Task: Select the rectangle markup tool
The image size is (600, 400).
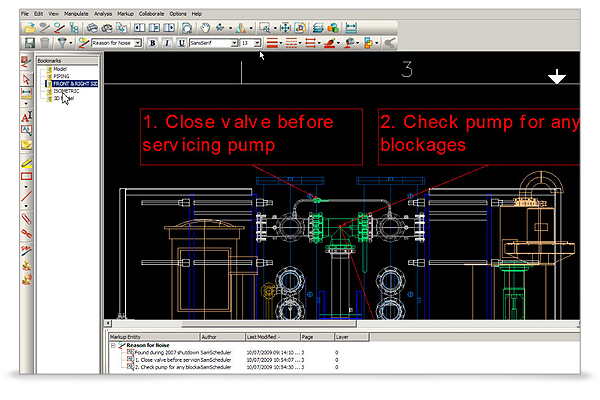Action: pyautogui.click(x=26, y=175)
